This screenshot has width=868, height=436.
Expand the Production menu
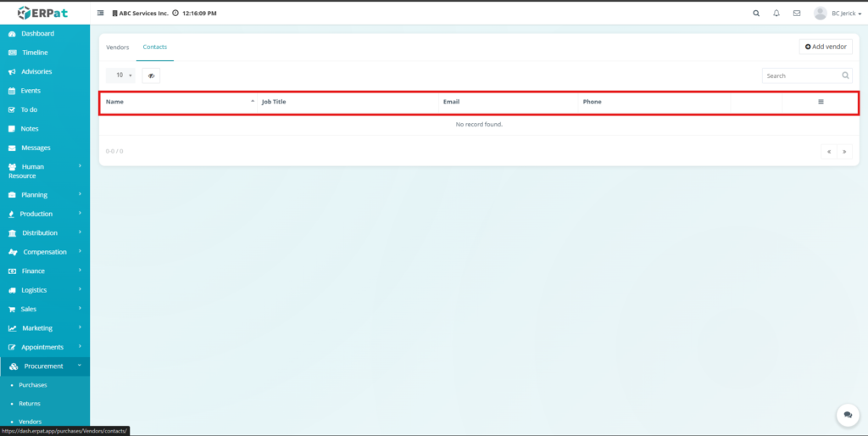coord(45,214)
